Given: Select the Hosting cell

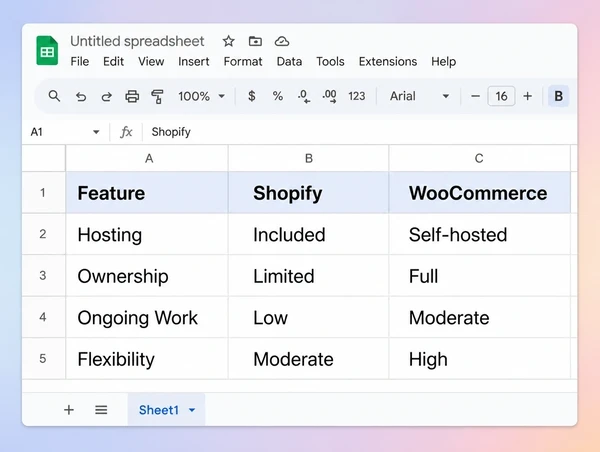Looking at the screenshot, I should tap(147, 234).
